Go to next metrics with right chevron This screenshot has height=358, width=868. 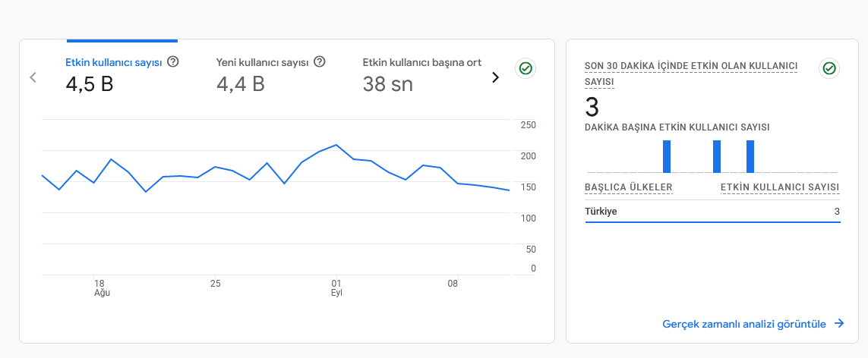click(495, 78)
